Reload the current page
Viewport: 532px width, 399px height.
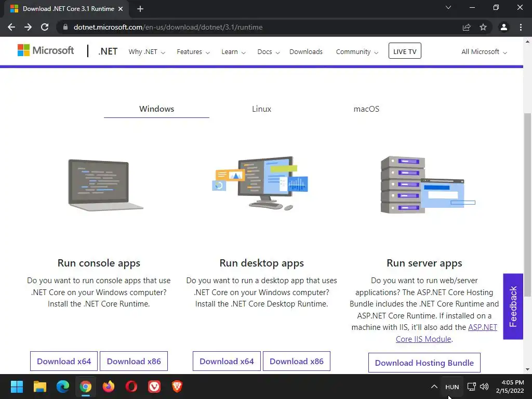click(x=45, y=27)
